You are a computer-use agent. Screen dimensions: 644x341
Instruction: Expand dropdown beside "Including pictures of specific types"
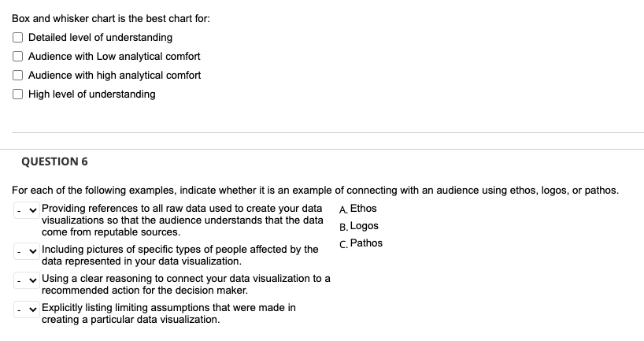click(26, 250)
